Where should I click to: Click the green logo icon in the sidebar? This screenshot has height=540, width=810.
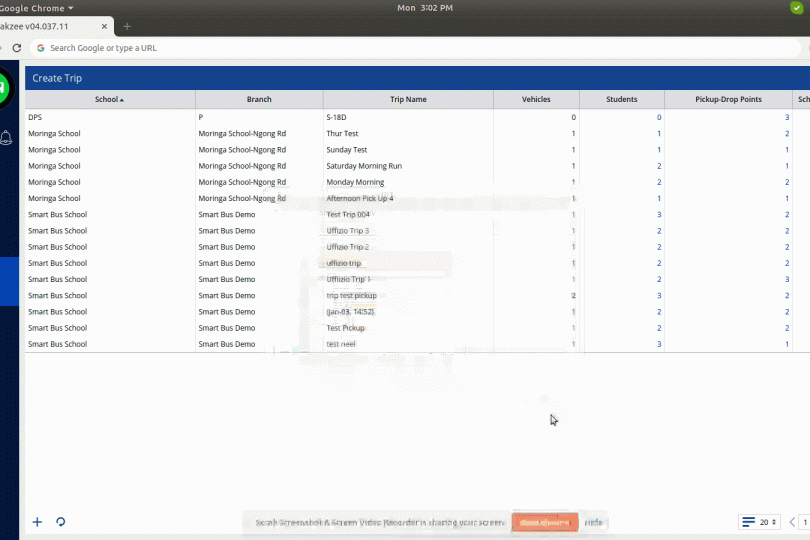pyautogui.click(x=4, y=90)
